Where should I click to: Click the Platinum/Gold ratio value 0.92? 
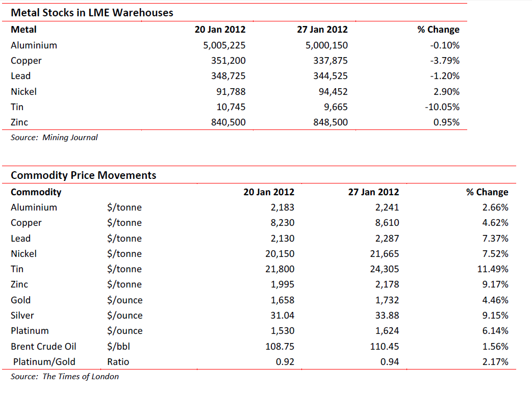point(285,362)
